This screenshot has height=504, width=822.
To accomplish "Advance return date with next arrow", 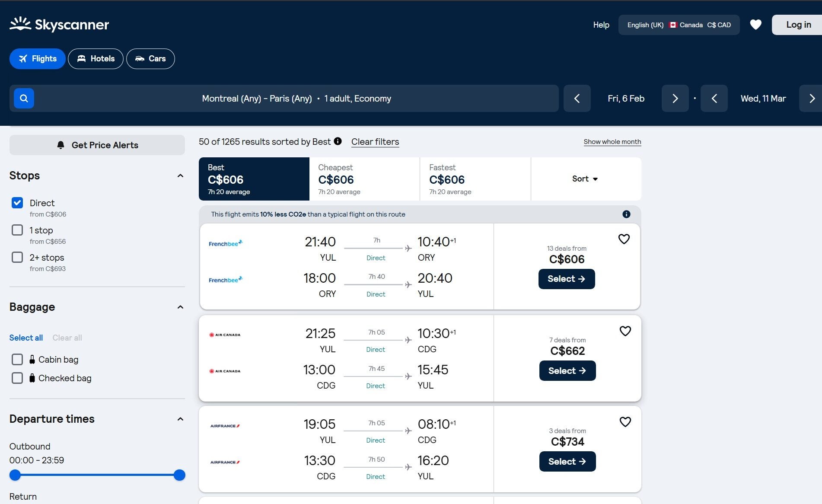I will coord(812,99).
